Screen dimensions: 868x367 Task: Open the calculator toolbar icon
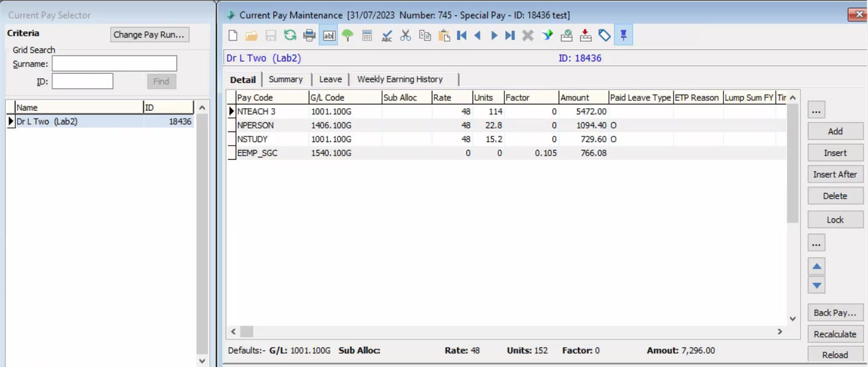click(x=367, y=36)
